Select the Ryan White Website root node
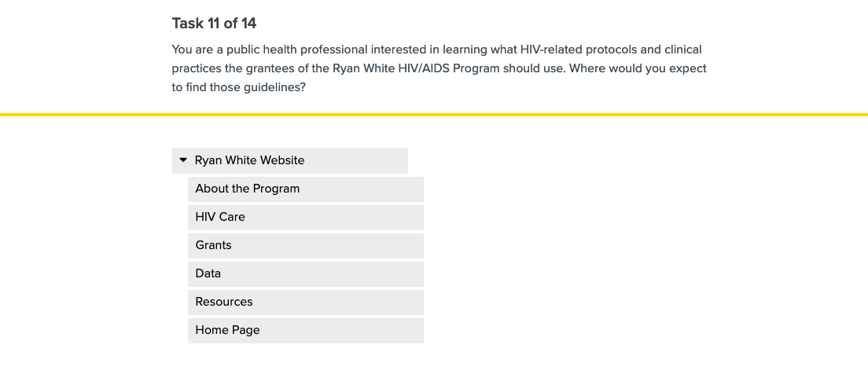Image resolution: width=868 pixels, height=374 pixels. (x=250, y=160)
